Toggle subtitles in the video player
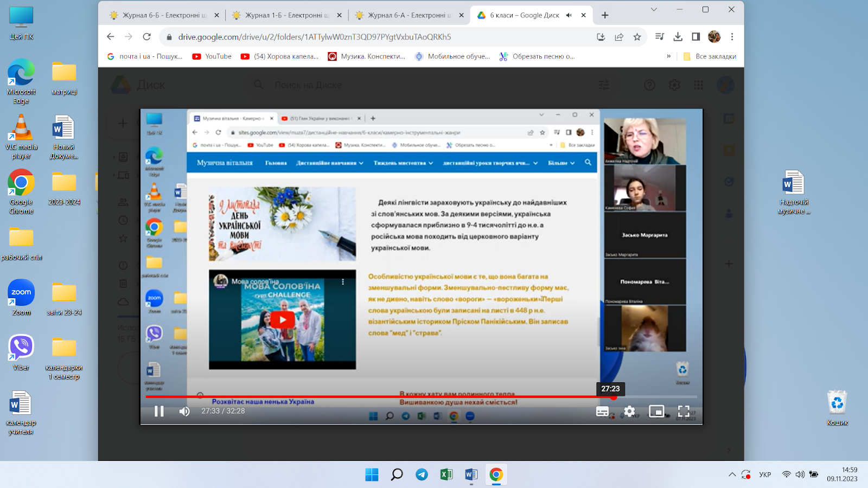 pos(602,411)
